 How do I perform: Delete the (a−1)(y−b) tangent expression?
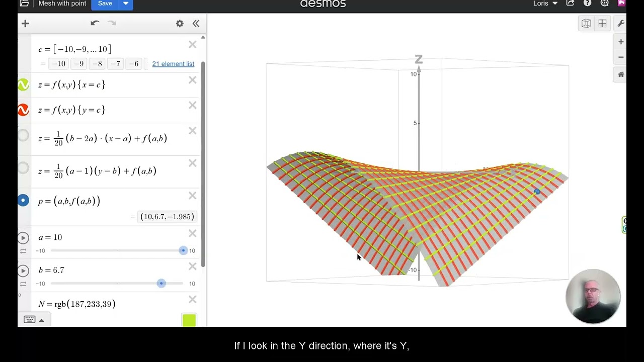(x=192, y=163)
